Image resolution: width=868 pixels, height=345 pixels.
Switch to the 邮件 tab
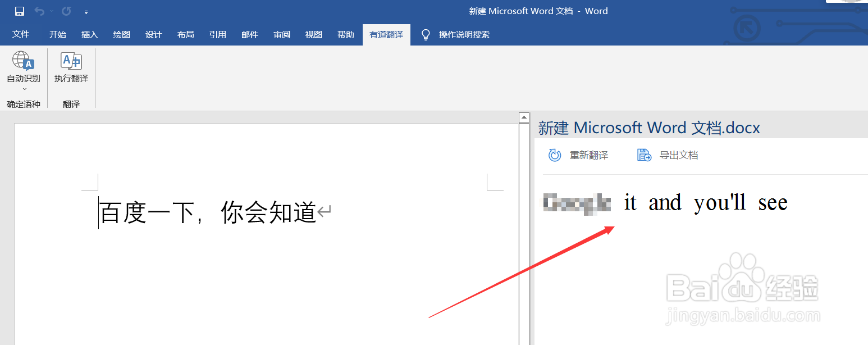[250, 34]
